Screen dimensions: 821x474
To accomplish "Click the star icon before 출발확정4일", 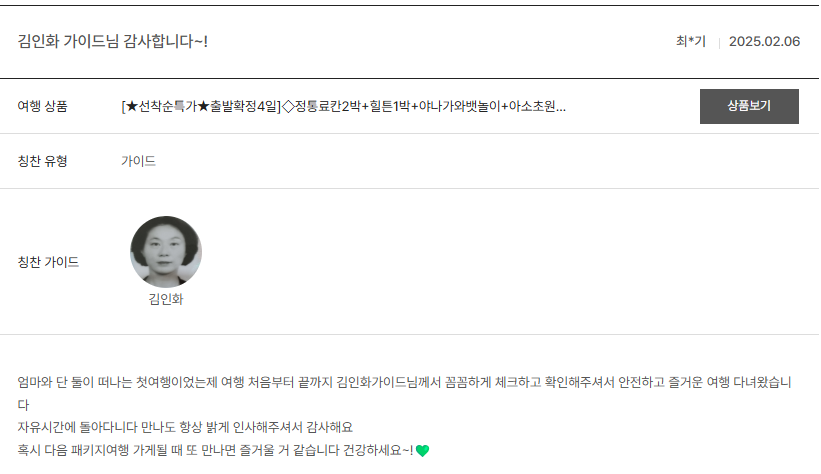I will 203,106.
